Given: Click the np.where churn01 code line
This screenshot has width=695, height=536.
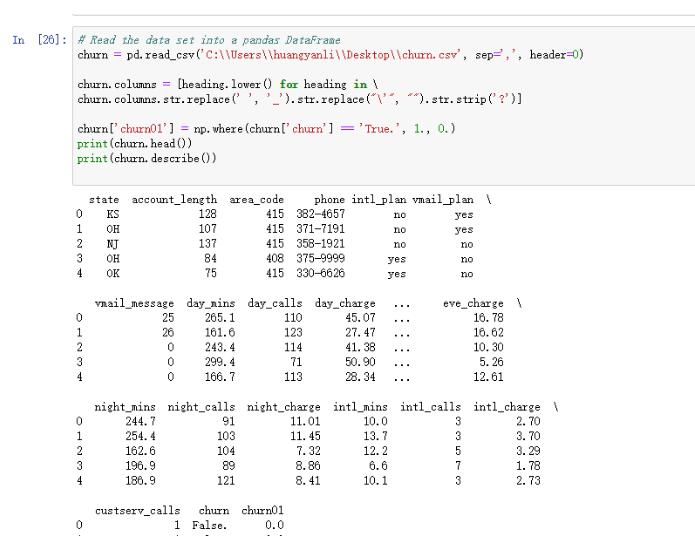Looking at the screenshot, I should [266, 129].
